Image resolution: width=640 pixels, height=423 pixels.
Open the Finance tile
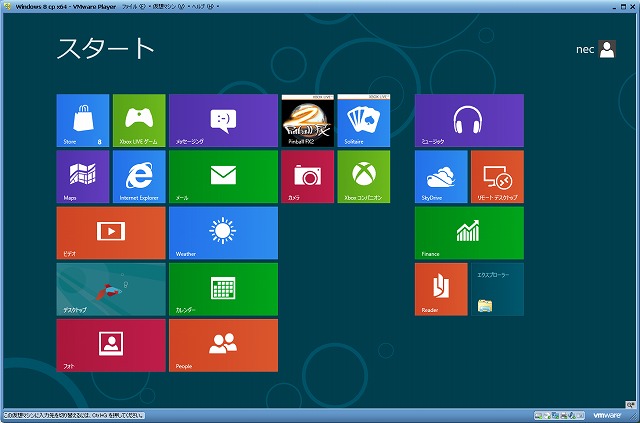click(x=469, y=233)
